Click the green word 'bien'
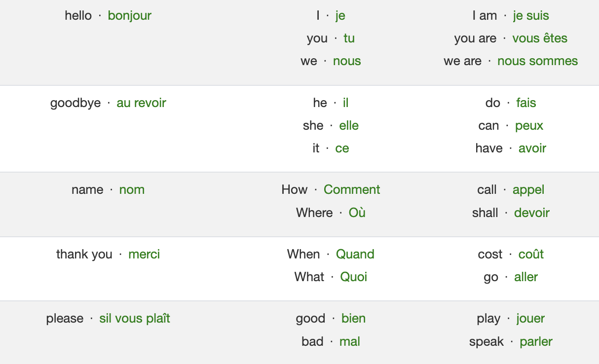 pos(353,319)
